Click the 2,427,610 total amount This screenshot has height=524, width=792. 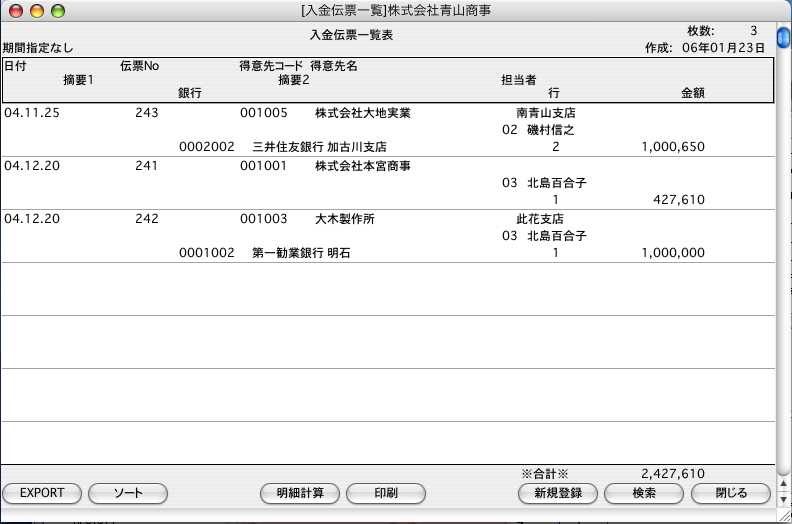672,473
